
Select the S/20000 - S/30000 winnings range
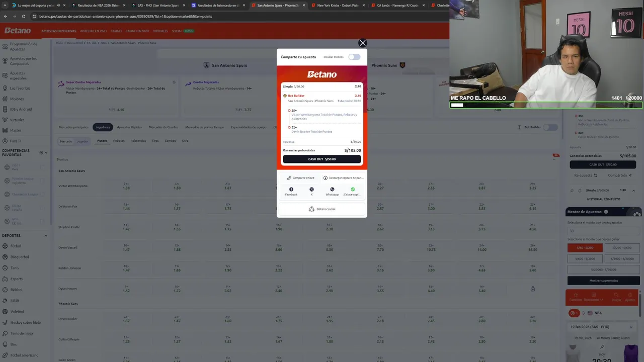(x=603, y=269)
